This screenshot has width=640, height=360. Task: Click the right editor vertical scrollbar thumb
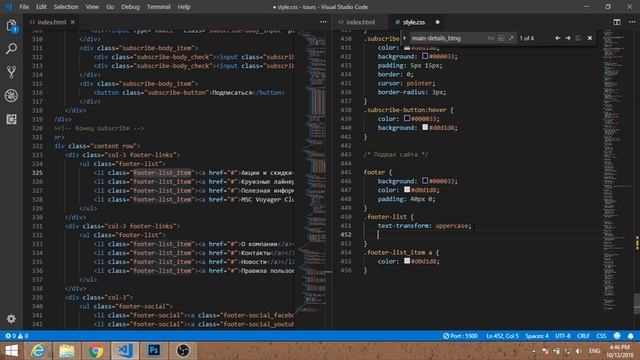[x=637, y=303]
